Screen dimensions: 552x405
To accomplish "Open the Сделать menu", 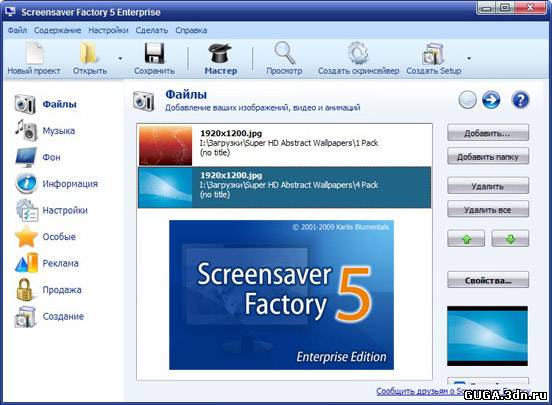I will point(152,30).
